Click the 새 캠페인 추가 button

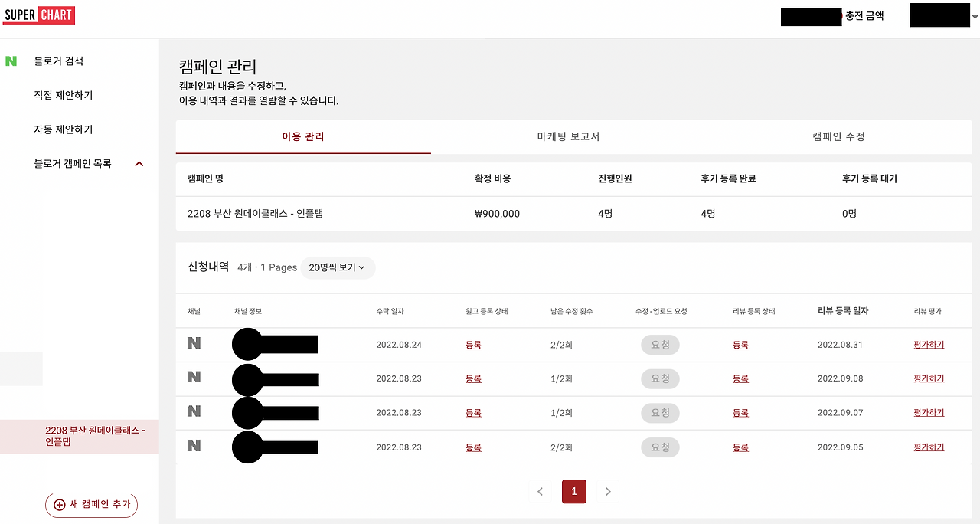[x=91, y=505]
